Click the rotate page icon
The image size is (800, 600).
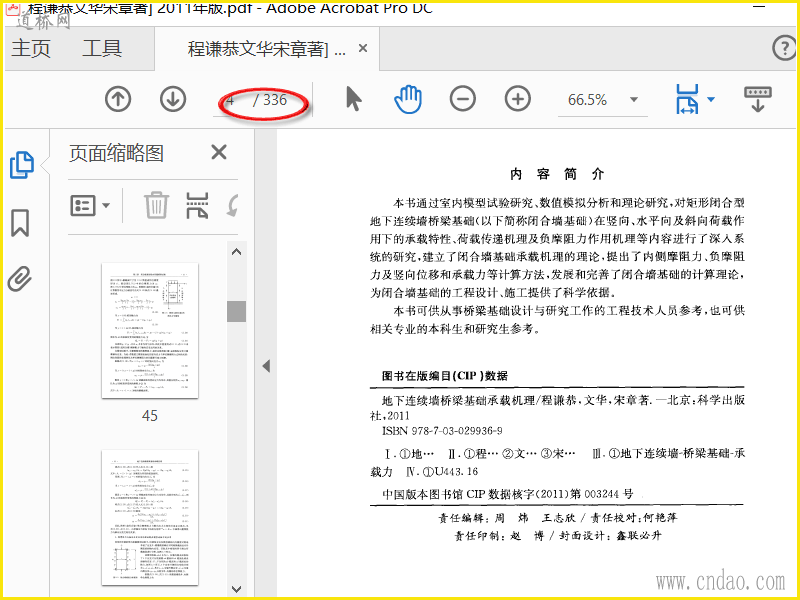pyautogui.click(x=233, y=205)
